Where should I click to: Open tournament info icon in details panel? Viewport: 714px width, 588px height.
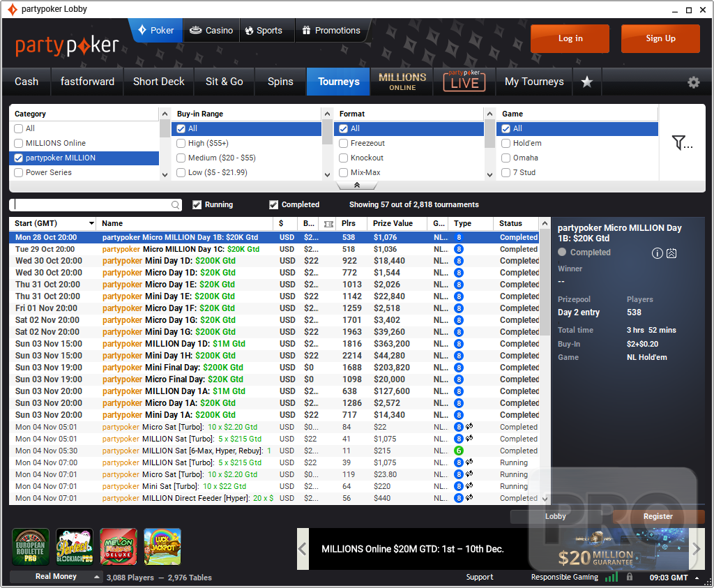click(657, 253)
